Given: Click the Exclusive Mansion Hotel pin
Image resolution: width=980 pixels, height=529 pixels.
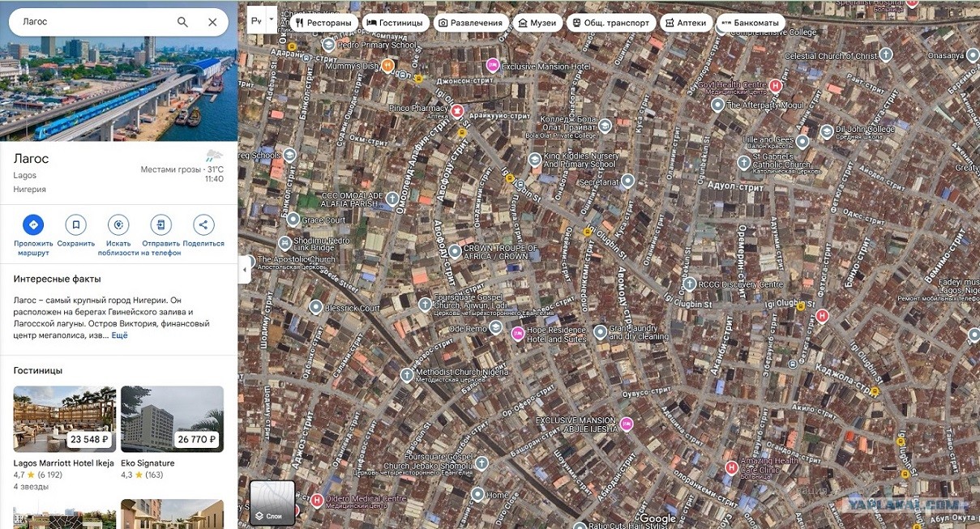Looking at the screenshot, I should (492, 65).
